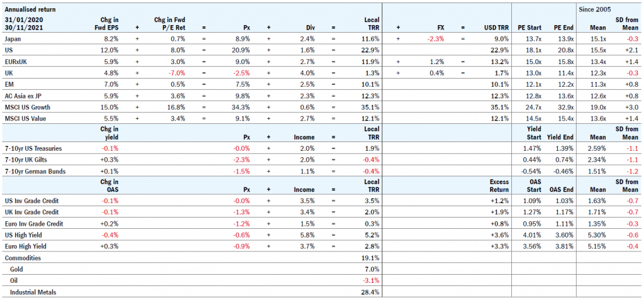Click the Japan row label

pyautogui.click(x=13, y=39)
